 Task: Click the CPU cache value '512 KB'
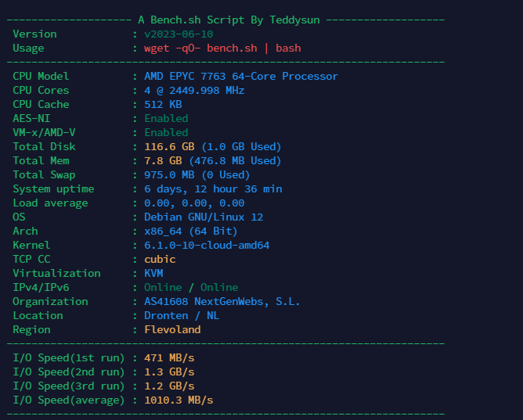pyautogui.click(x=163, y=105)
